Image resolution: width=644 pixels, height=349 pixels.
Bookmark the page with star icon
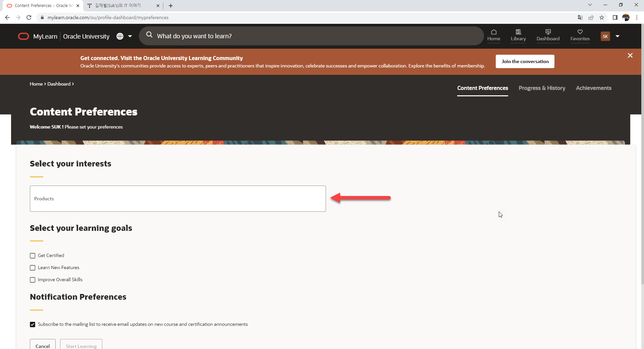(602, 17)
